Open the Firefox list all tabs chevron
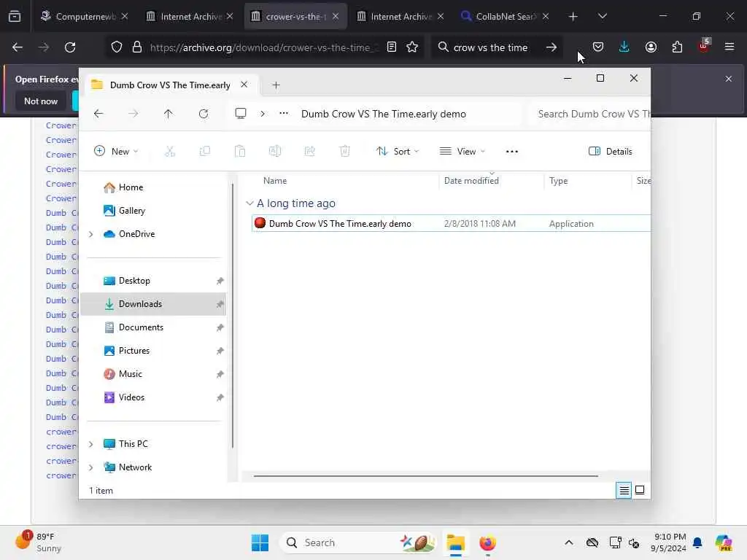Viewport: 747px width, 560px height. coord(602,16)
